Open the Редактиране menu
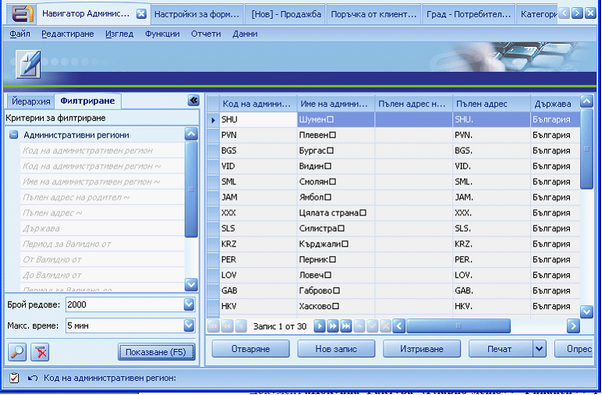Image resolution: width=602 pixels, height=395 pixels. [x=68, y=34]
